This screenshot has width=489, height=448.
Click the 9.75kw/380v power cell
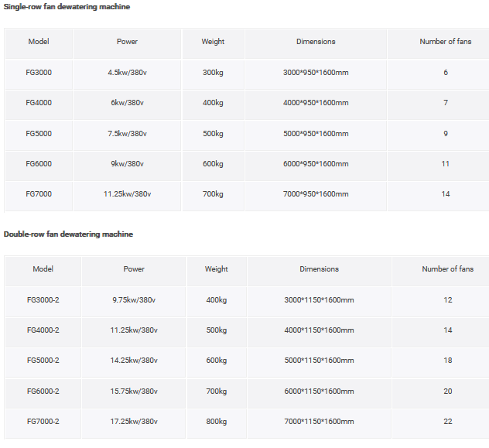tap(134, 300)
